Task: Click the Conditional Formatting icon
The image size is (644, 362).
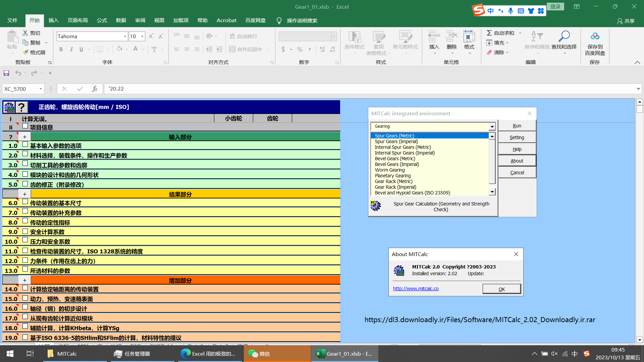Action: click(x=355, y=37)
